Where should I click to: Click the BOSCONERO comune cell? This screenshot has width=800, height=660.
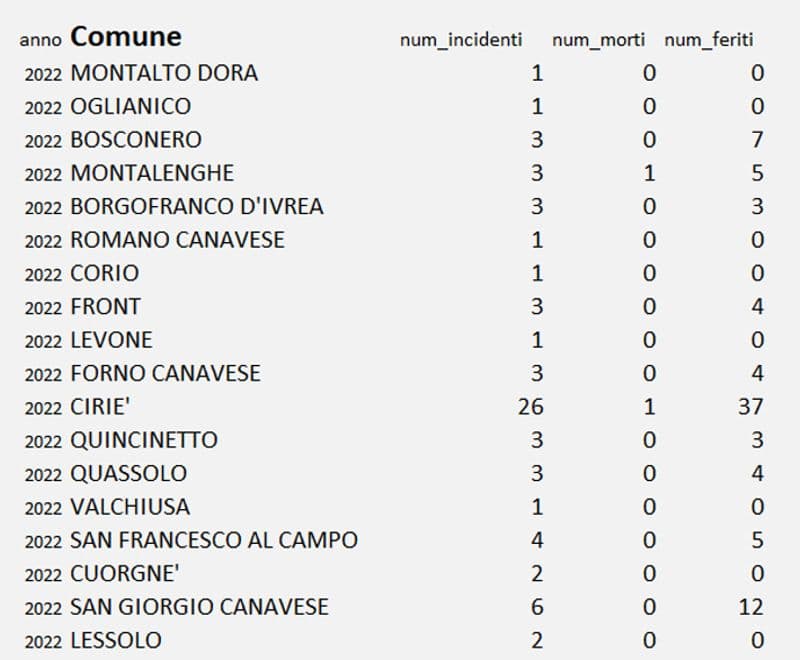pos(136,140)
